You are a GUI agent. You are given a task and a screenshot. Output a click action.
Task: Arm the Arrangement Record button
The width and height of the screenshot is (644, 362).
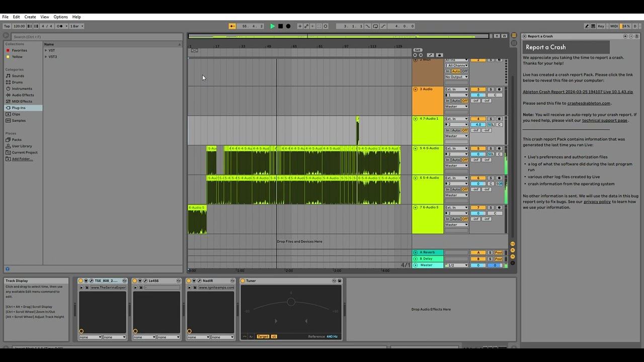[288, 26]
